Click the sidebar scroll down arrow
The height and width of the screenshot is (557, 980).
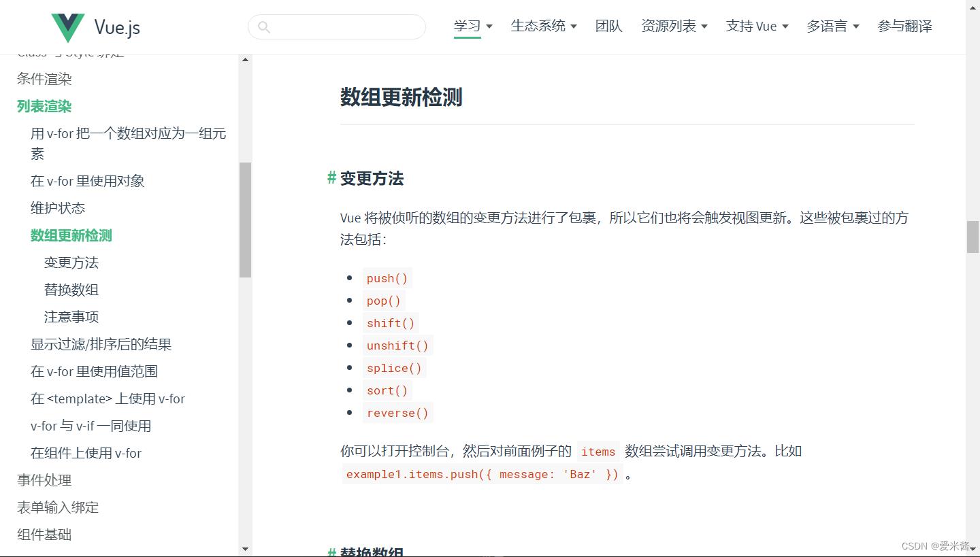pyautogui.click(x=245, y=549)
